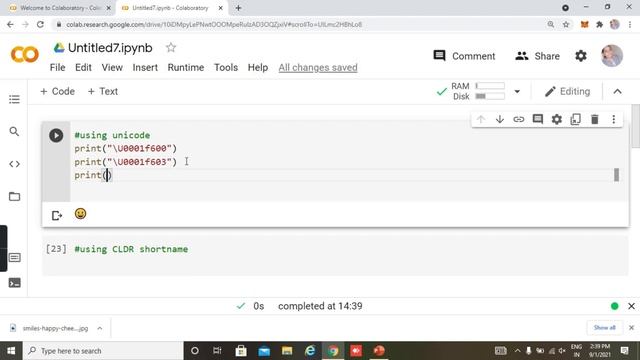The width and height of the screenshot is (640, 360).
Task: Open cell editor settings gear
Action: (x=557, y=119)
